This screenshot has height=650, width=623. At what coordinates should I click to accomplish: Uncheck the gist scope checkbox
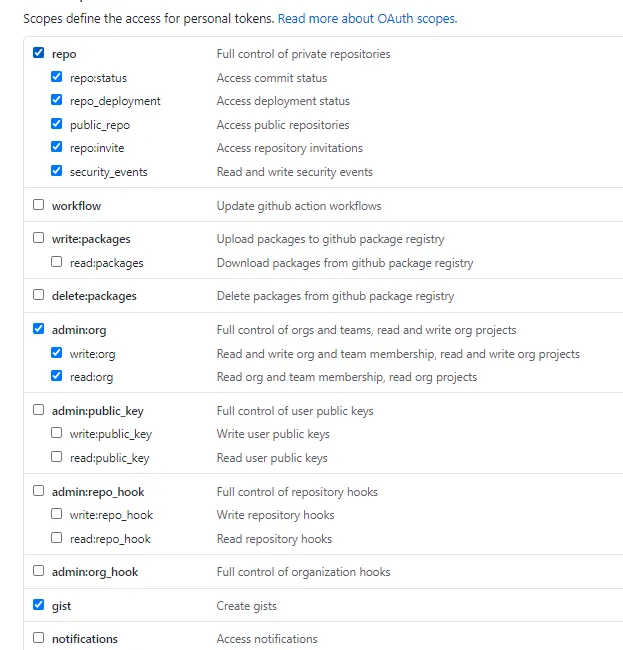coord(39,605)
